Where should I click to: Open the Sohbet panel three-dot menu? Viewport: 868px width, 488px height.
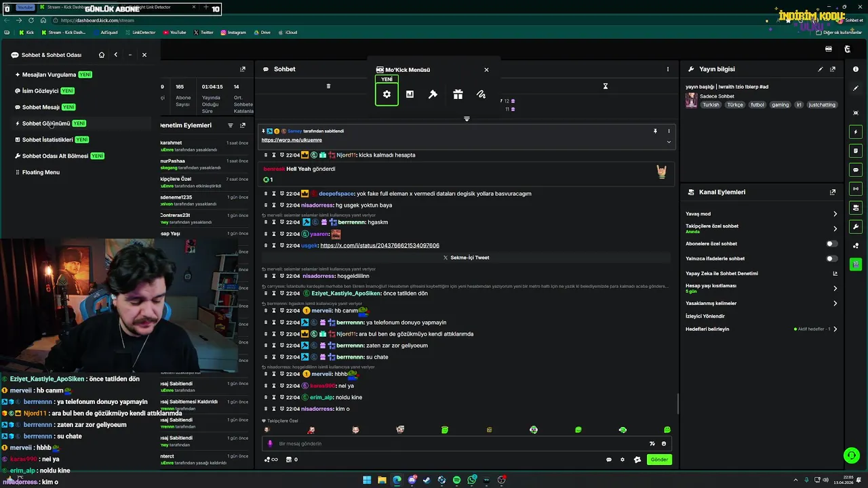tap(667, 69)
